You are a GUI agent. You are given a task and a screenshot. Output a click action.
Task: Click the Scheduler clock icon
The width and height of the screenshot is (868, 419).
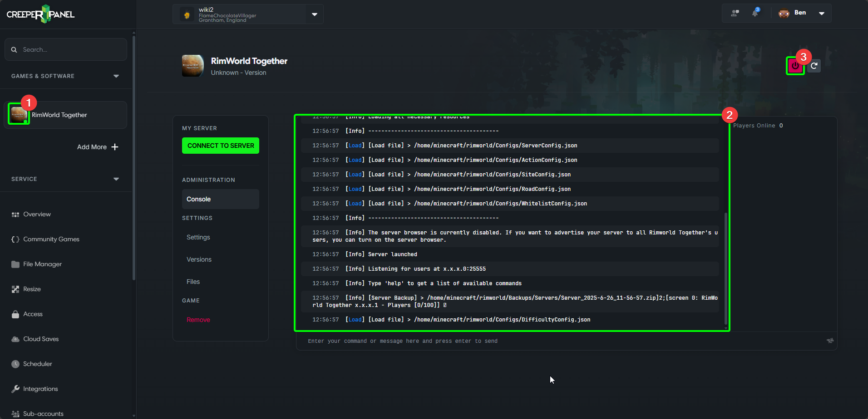coord(15,364)
